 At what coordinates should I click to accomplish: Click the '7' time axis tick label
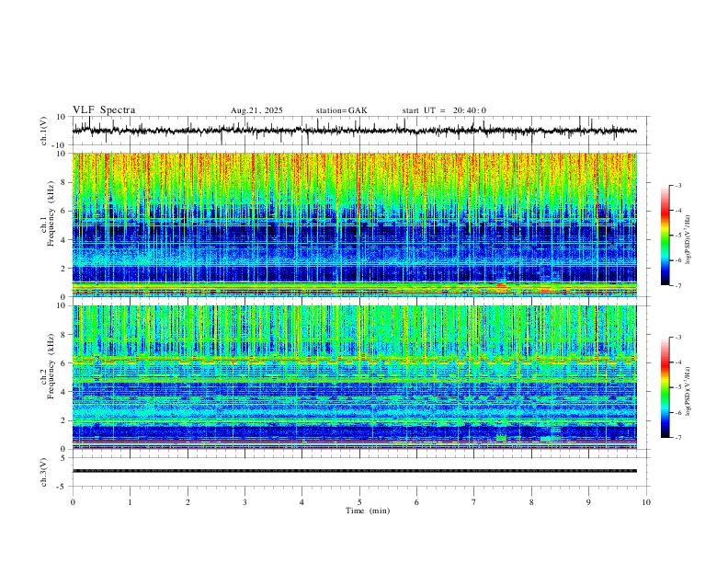coord(474,502)
